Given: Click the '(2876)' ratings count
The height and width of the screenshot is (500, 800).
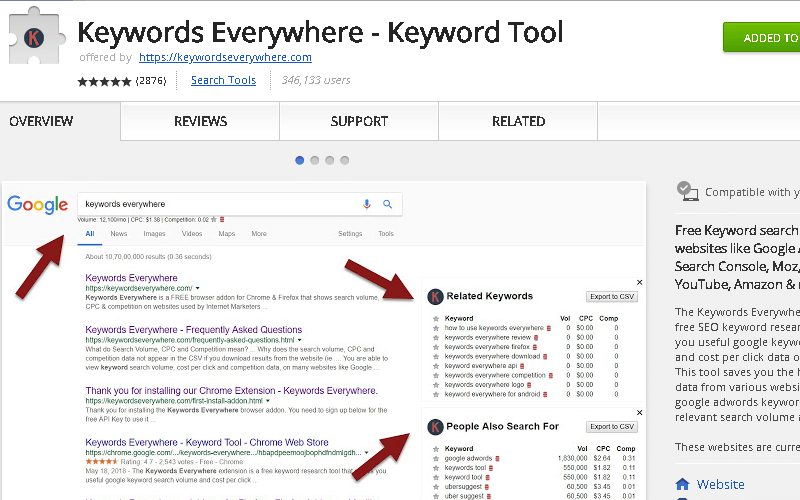Looking at the screenshot, I should coord(151,81).
